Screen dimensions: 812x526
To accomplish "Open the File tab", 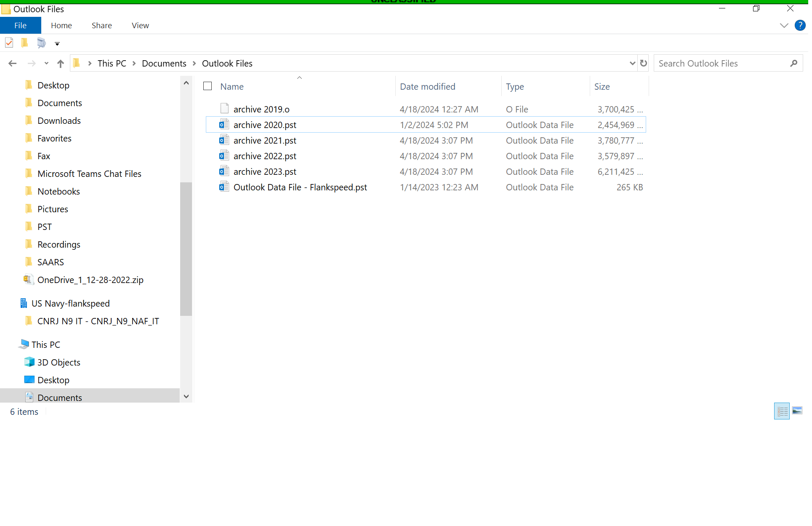I will [21, 25].
